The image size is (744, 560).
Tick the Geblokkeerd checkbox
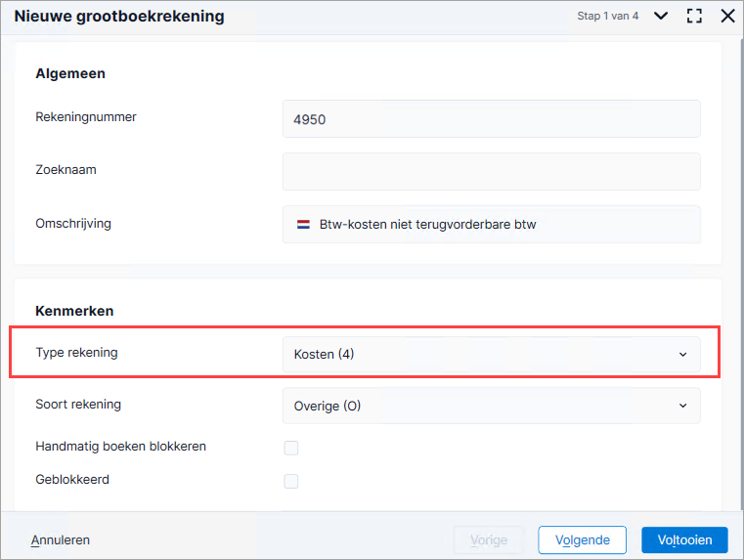(291, 481)
